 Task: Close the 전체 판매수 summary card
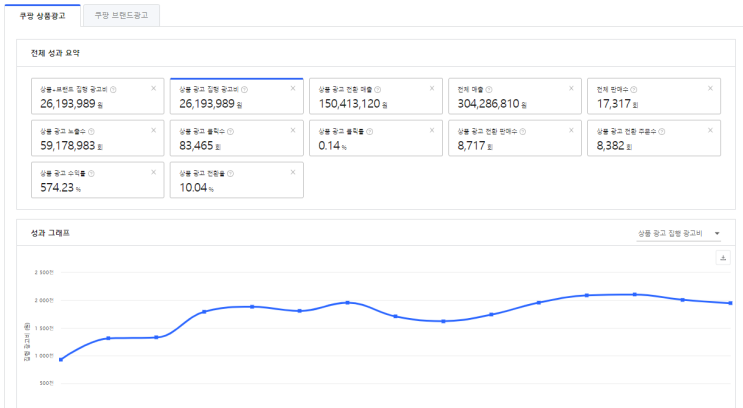pos(709,88)
